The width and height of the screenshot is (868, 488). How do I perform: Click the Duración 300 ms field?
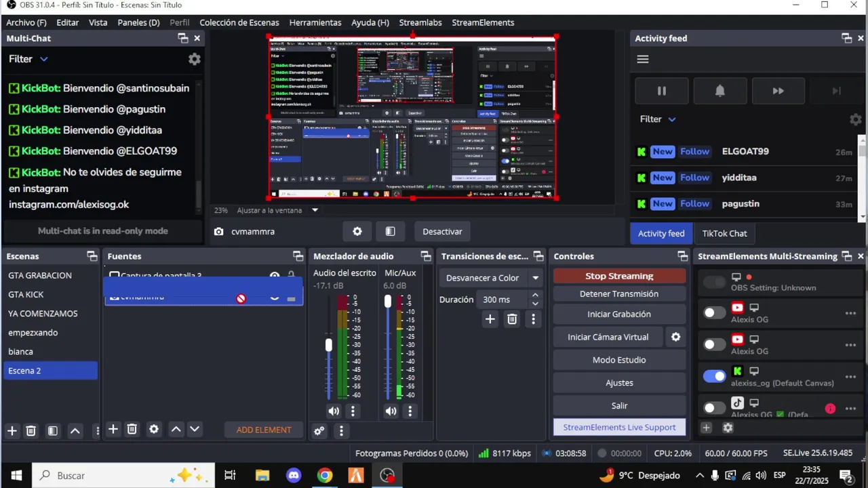pyautogui.click(x=502, y=300)
